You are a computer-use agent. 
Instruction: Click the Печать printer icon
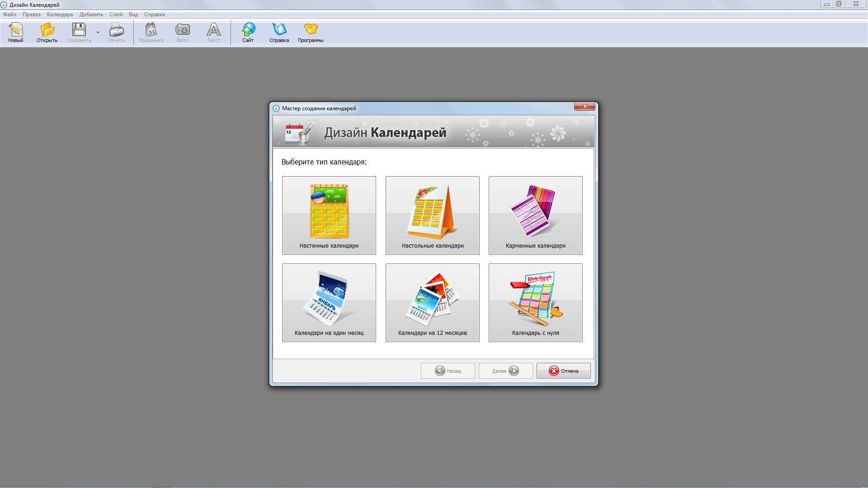coord(116,33)
